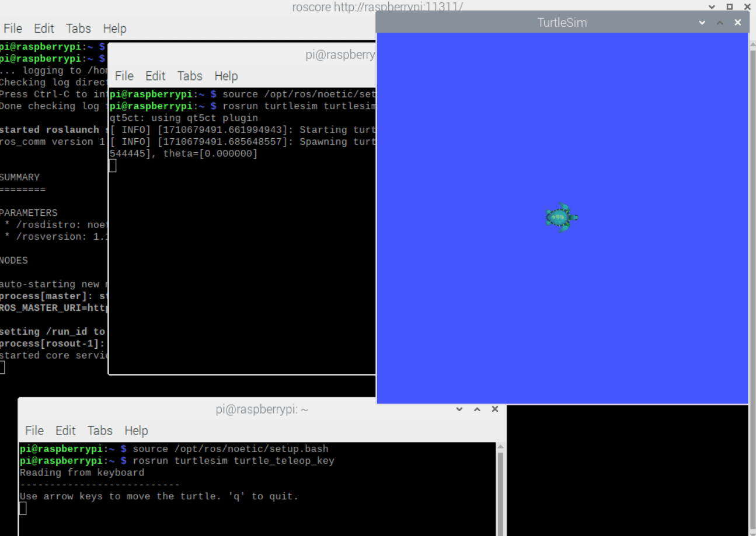
Task: Open Help menu in turtlesim_node terminal
Action: 226,76
